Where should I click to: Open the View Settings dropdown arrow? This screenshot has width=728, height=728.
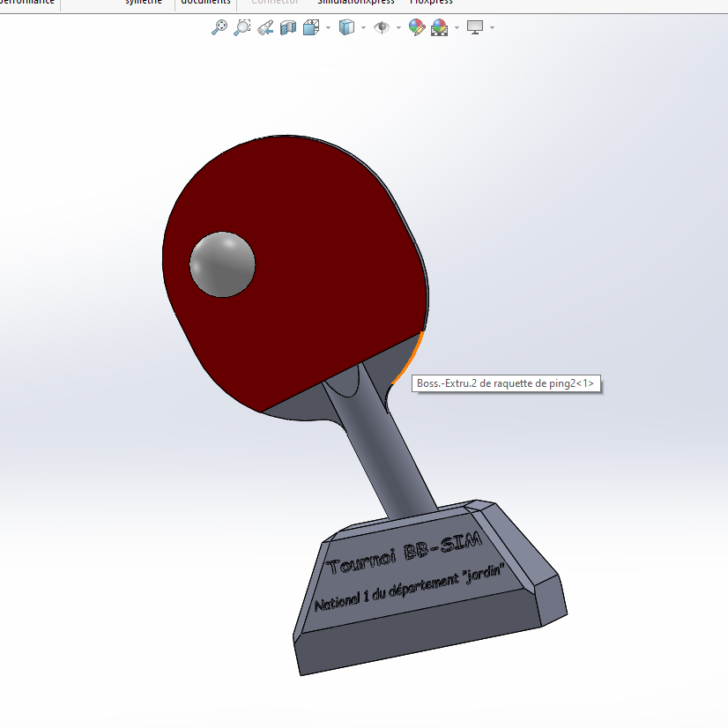(493, 27)
